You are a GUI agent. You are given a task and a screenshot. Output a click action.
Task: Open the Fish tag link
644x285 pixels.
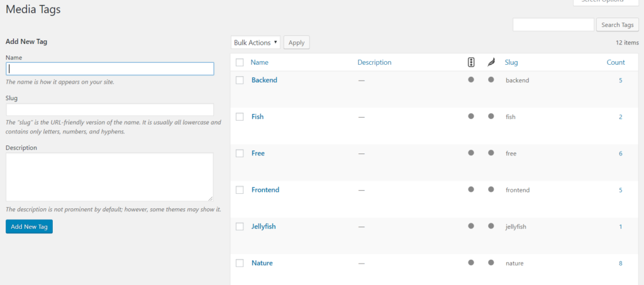point(257,116)
